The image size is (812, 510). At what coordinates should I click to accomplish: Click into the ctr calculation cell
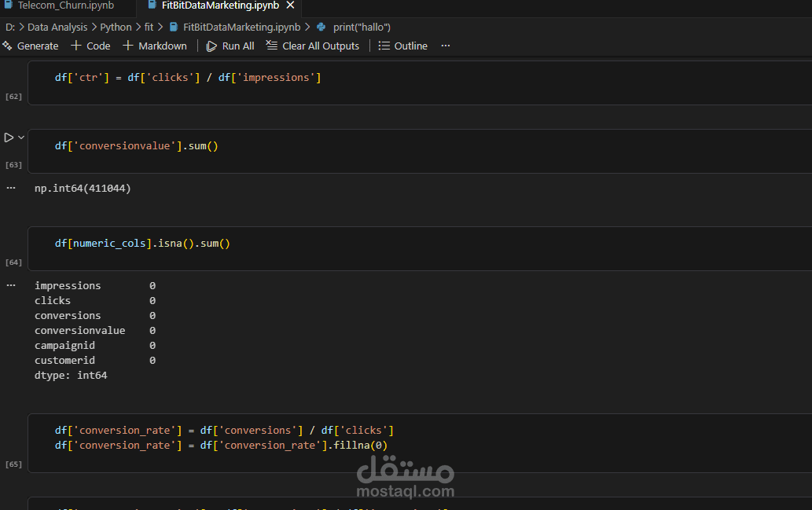click(x=420, y=83)
